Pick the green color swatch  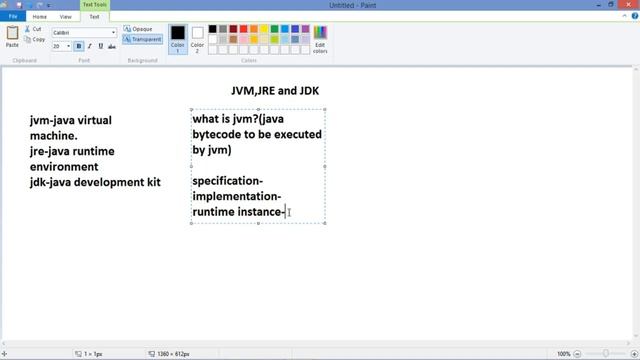click(x=275, y=29)
